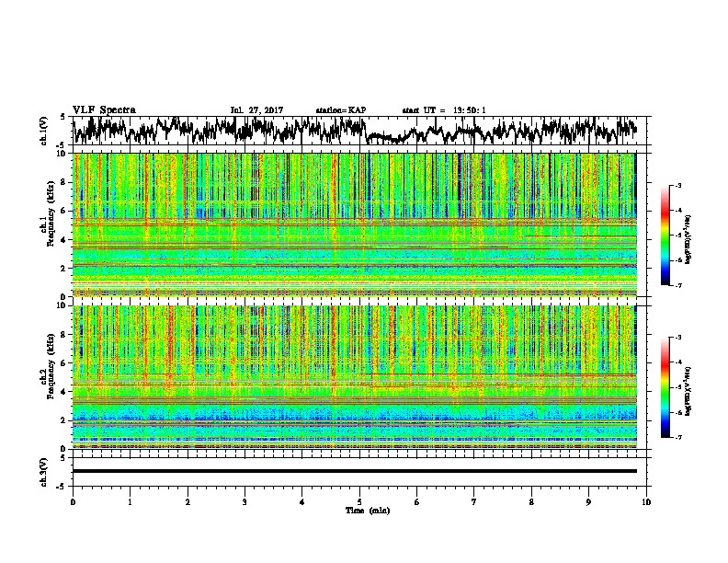The image size is (728, 563).
Task: Click the "station=KAP" header label
Action: coord(341,110)
